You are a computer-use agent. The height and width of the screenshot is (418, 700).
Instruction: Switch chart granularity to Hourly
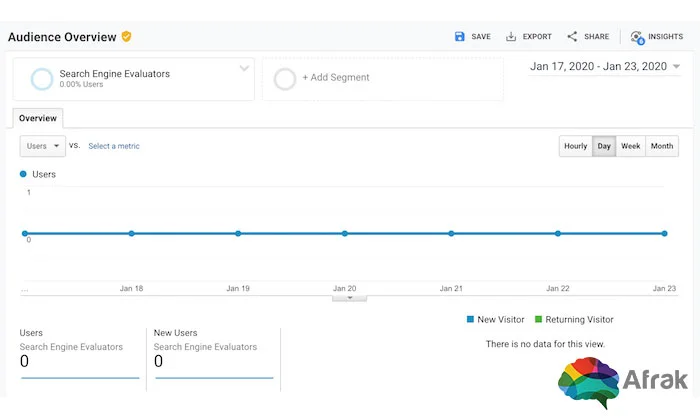[575, 146]
